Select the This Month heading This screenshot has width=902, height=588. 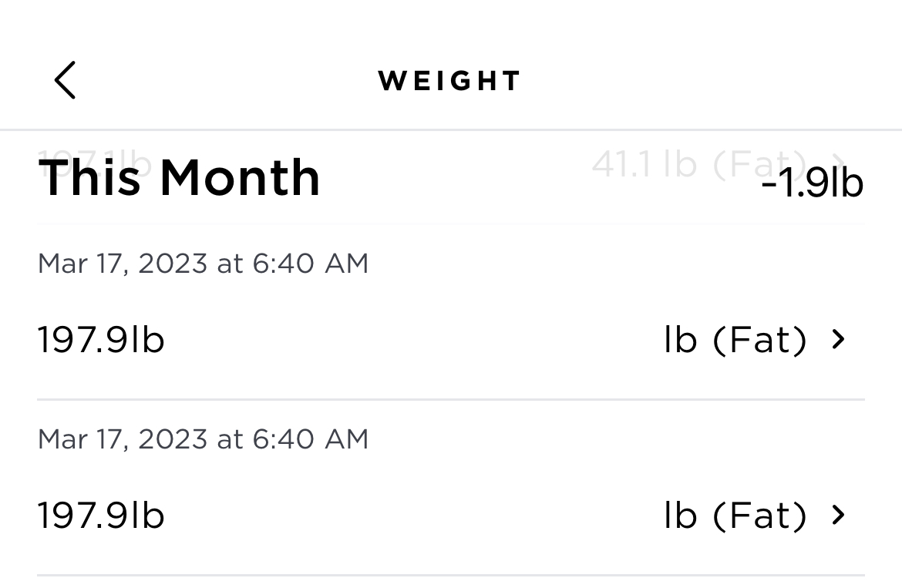point(179,177)
